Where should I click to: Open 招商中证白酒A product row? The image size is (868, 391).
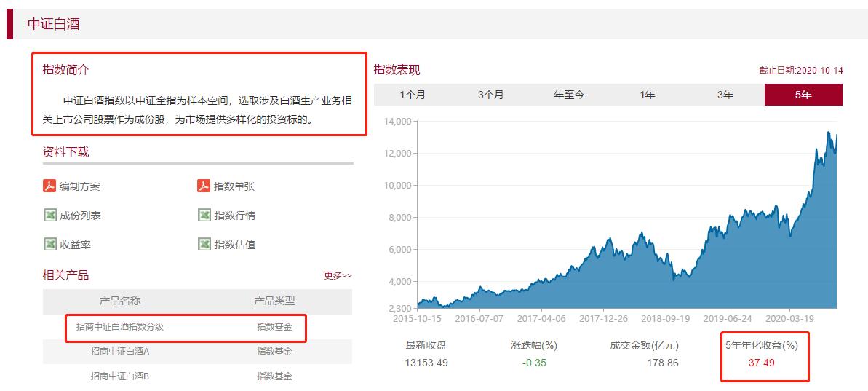pos(197,351)
